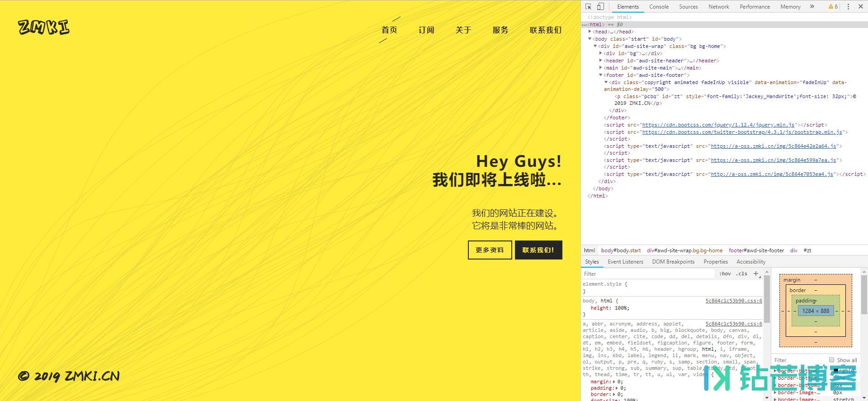Expand the head element node
Image resolution: width=868 pixels, height=401 pixels.
click(590, 32)
